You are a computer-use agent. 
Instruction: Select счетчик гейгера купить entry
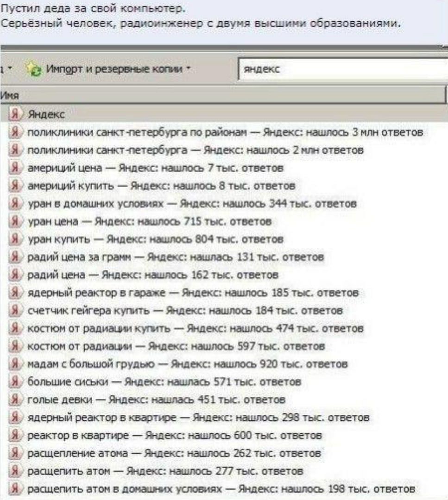pyautogui.click(x=185, y=311)
